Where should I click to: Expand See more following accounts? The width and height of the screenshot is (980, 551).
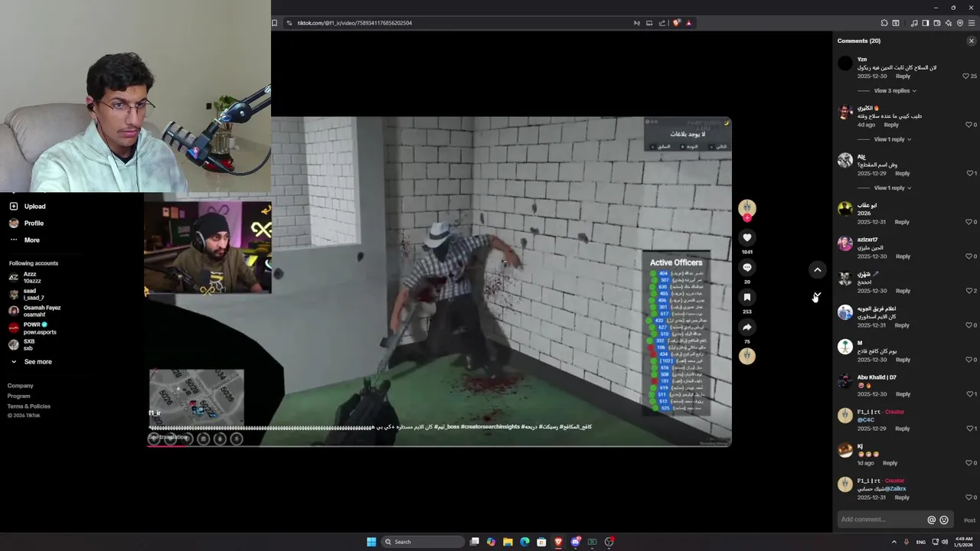click(x=31, y=362)
